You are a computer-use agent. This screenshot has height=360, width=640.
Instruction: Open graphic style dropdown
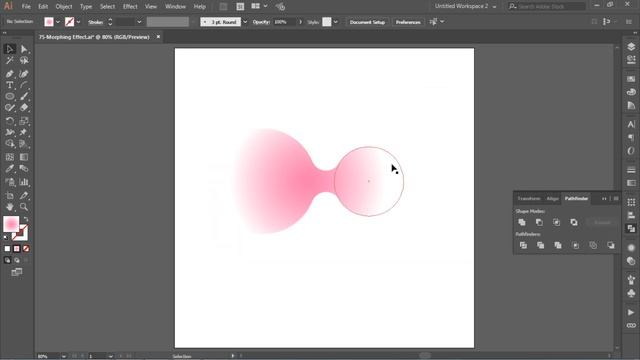(x=336, y=22)
